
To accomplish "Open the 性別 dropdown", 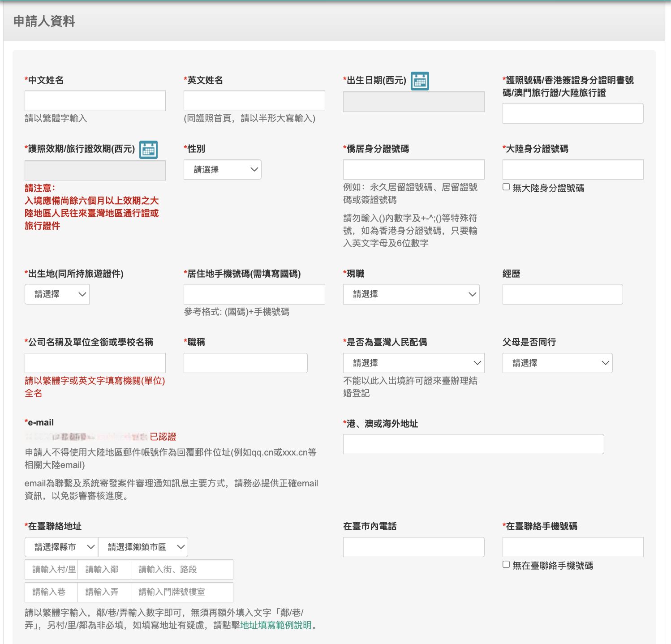I will [x=222, y=169].
